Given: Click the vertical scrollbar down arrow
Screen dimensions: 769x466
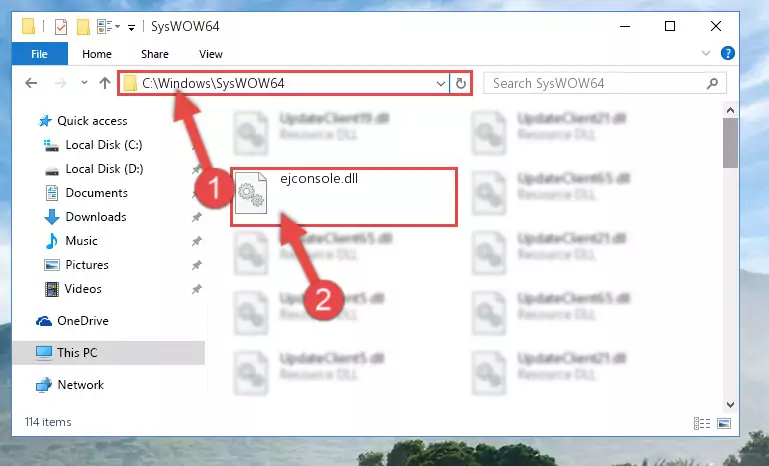Looking at the screenshot, I should pos(730,404).
